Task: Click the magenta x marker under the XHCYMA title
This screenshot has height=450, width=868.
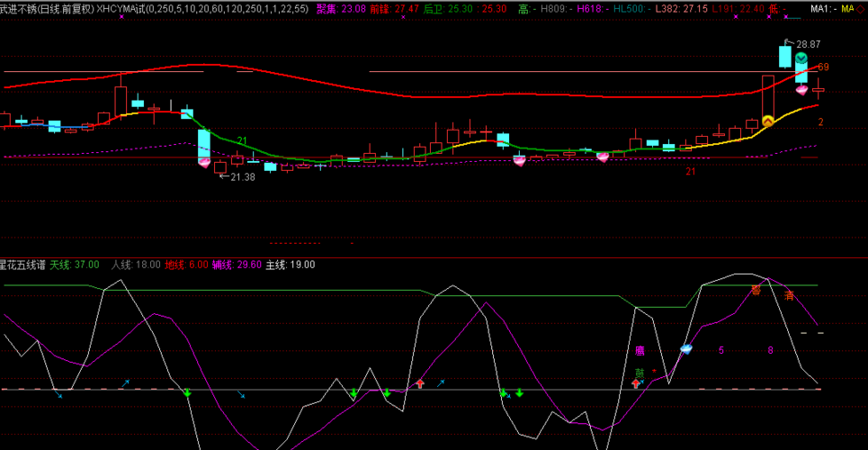Action: 121,17
